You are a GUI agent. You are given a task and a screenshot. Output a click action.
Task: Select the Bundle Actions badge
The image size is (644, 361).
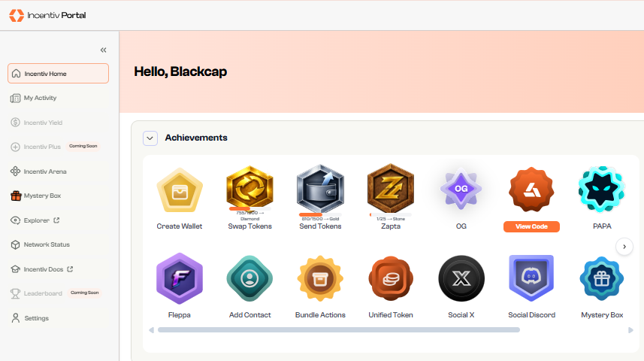320,279
